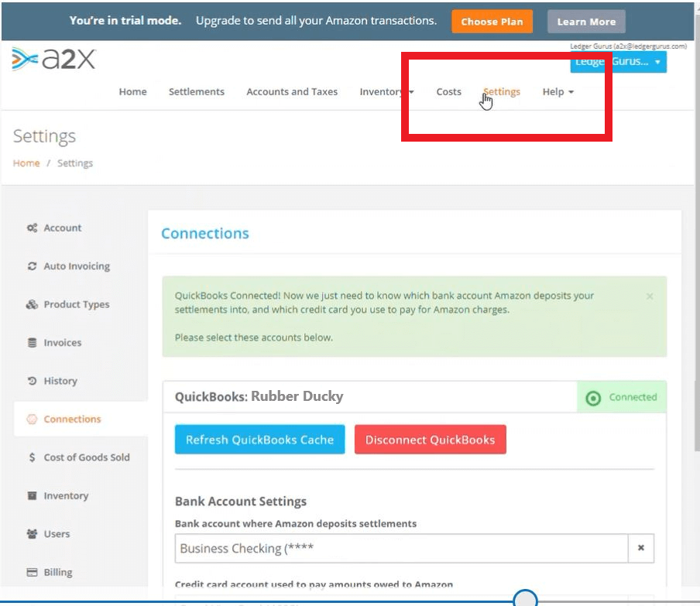Click the Connections section heading
This screenshot has height=606, width=700.
[x=205, y=234]
